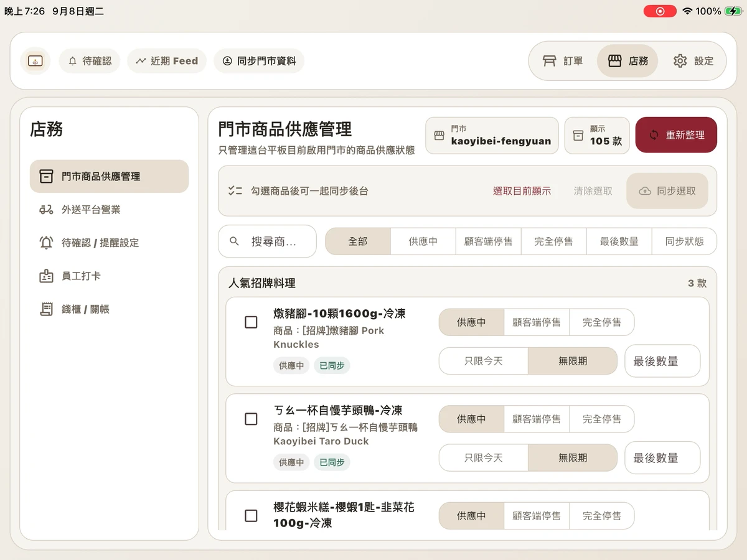This screenshot has height=560, width=747.
Task: Switch to the 店務 tab
Action: pos(627,61)
